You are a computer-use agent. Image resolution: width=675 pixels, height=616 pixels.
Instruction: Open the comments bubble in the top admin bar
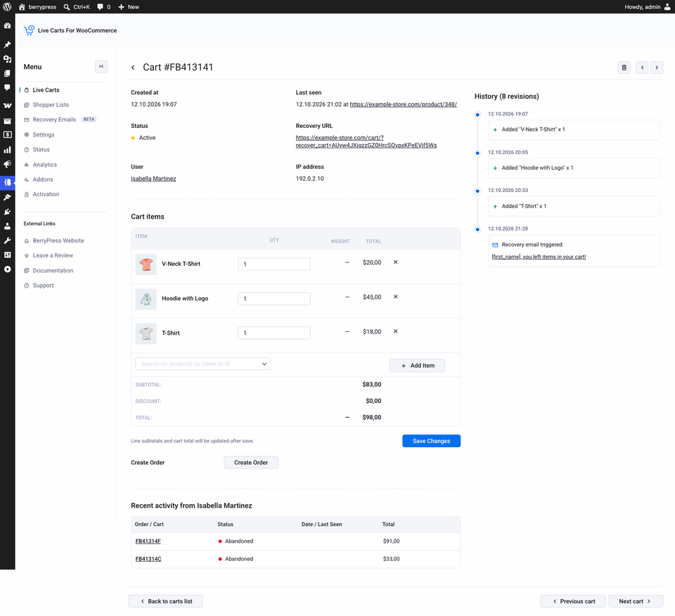pos(104,7)
